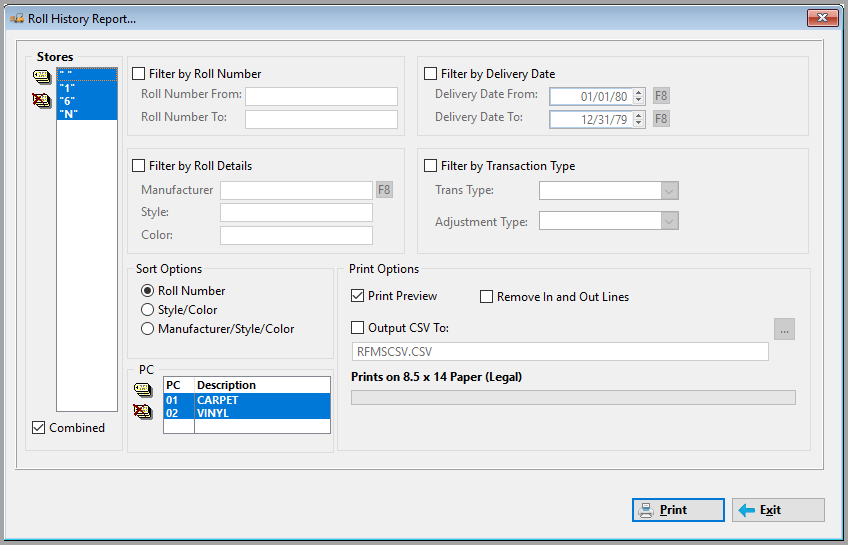Click the Delivery Date To value 12/31/79
Screen dimensions: 848x545
(604, 119)
